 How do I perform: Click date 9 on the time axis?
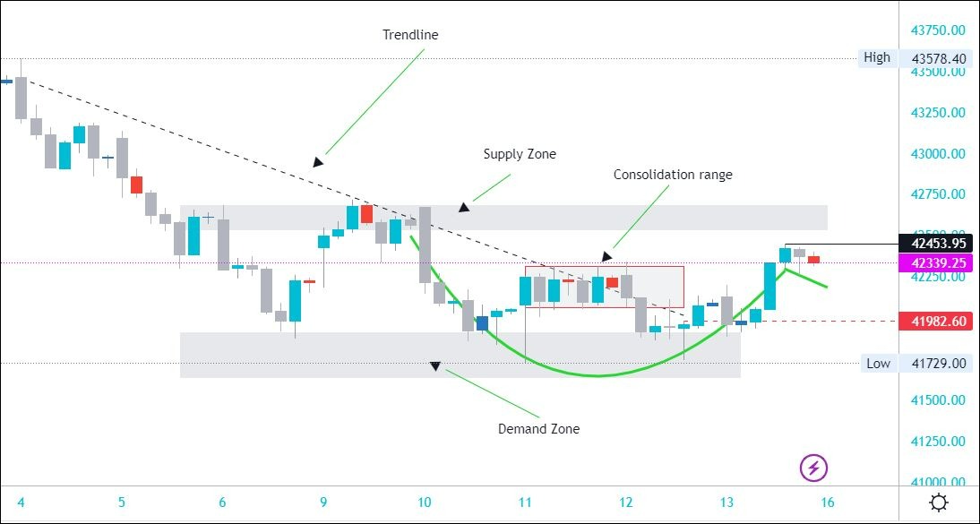click(x=323, y=503)
